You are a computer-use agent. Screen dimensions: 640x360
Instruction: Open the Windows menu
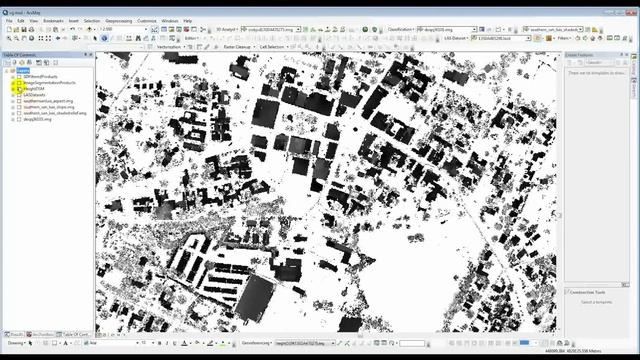pos(170,21)
